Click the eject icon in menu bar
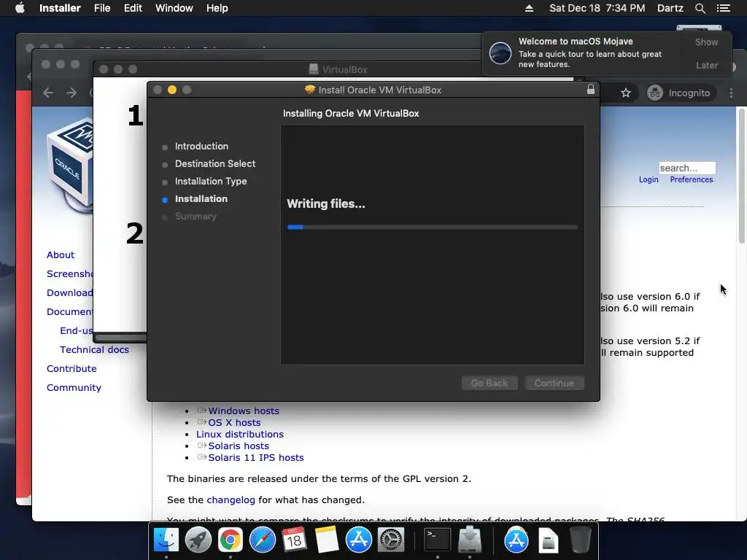 pyautogui.click(x=529, y=8)
